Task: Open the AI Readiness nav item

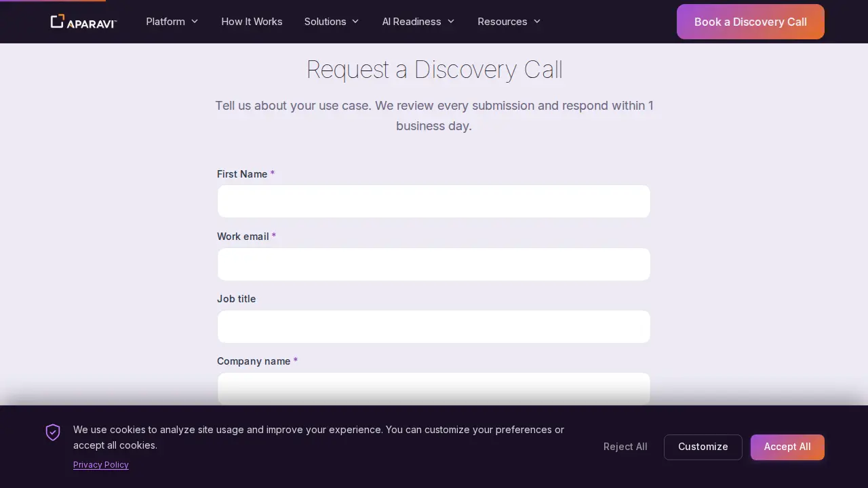Action: click(412, 22)
